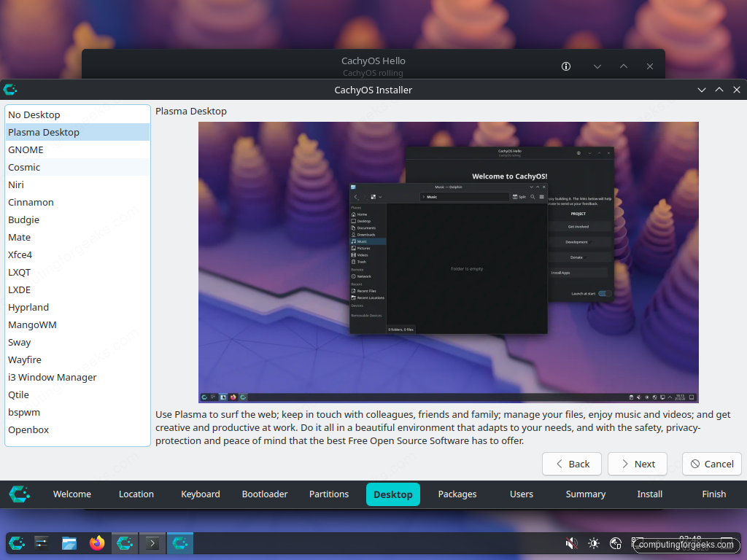Open the terminal taskbar entry
747x560 pixels.
(x=152, y=542)
